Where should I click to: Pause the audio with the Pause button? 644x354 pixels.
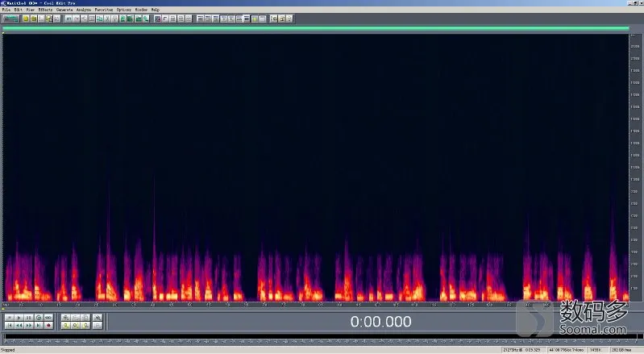point(29,318)
